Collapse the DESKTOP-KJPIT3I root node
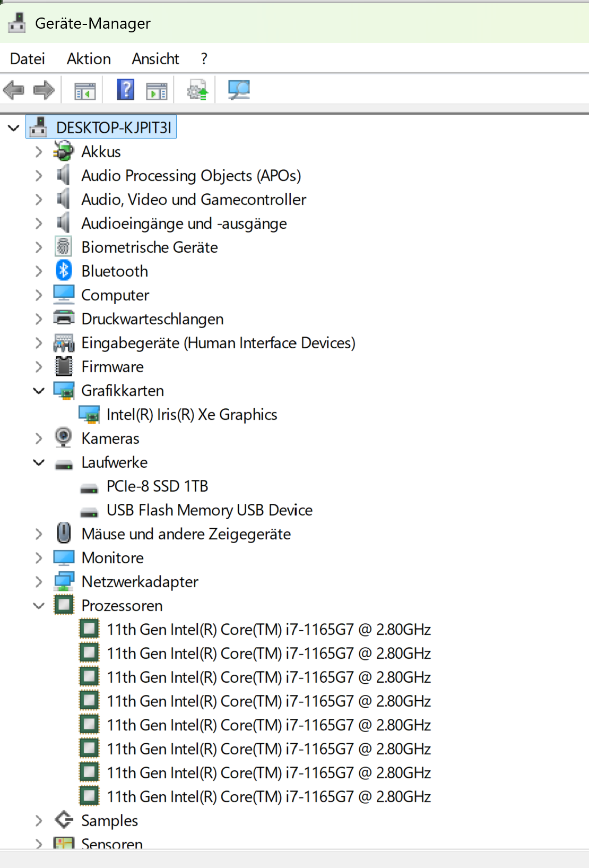Viewport: 589px width, 868px height. tap(14, 128)
